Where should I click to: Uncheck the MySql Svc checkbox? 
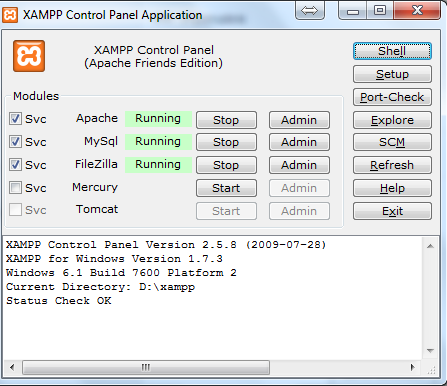click(15, 142)
